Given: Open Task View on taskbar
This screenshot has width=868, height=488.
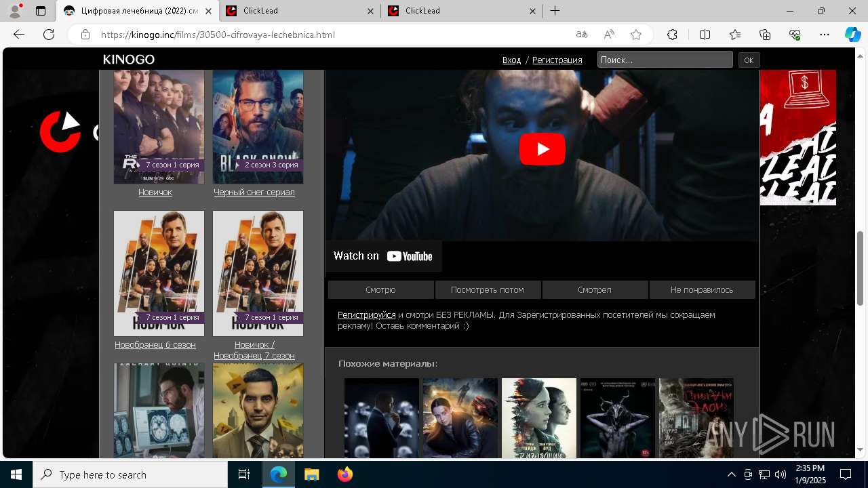Looking at the screenshot, I should [244, 474].
